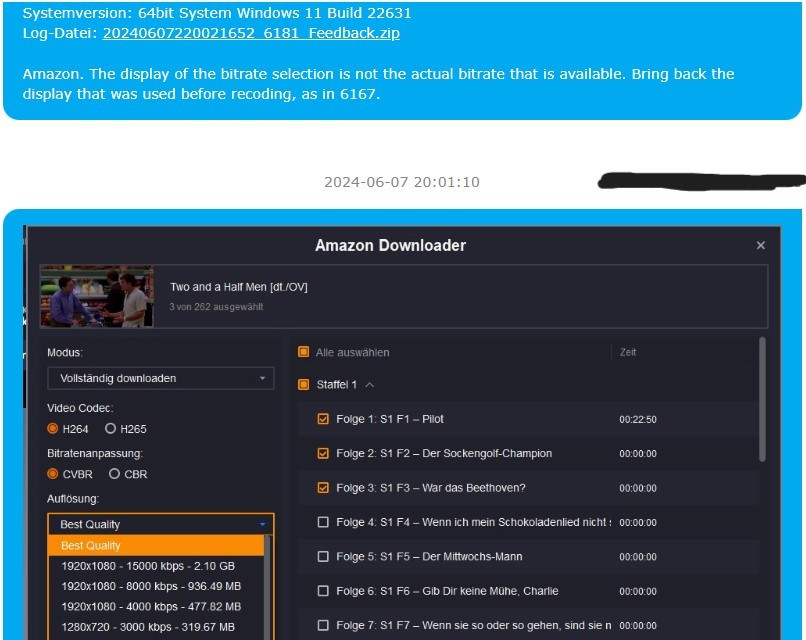Click the 00:22:50 duration of Pilot

pos(638,419)
